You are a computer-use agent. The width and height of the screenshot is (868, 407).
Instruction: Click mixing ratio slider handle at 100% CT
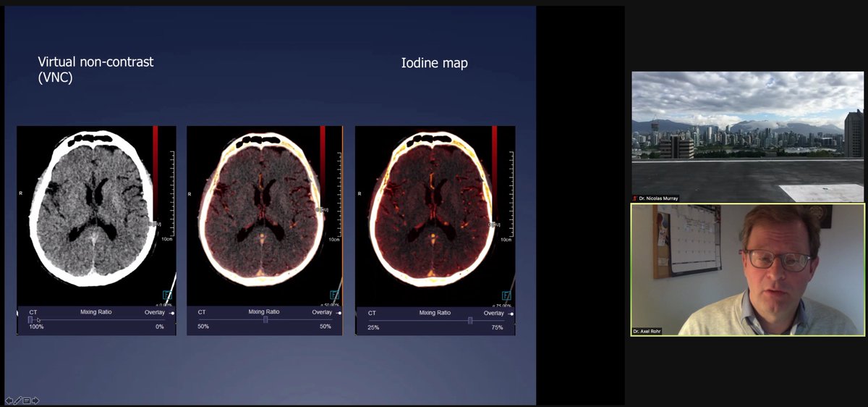[x=30, y=319]
